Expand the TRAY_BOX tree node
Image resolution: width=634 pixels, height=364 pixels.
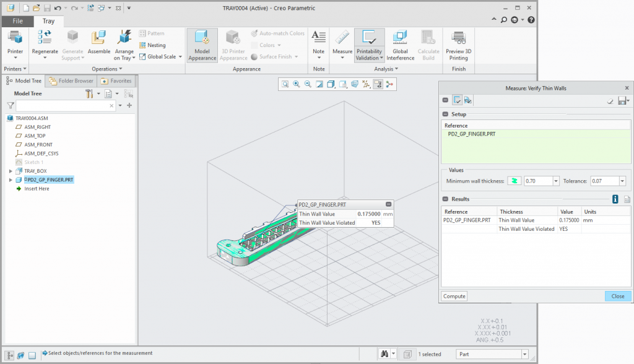[11, 171]
